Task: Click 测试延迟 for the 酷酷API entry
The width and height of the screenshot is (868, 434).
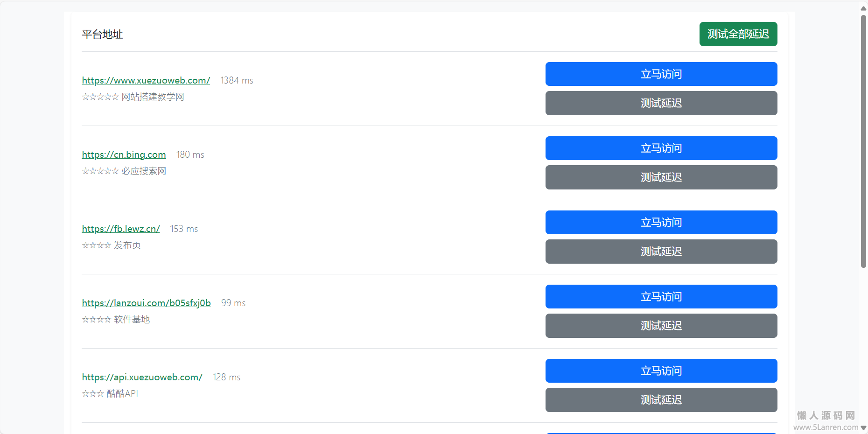Action: (661, 400)
